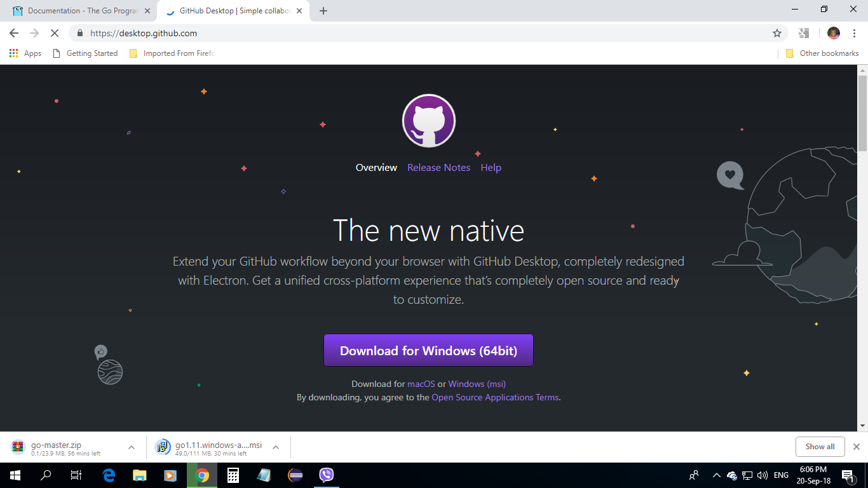Open Task View on the taskbar
Image resolution: width=868 pixels, height=488 pixels.
76,475
